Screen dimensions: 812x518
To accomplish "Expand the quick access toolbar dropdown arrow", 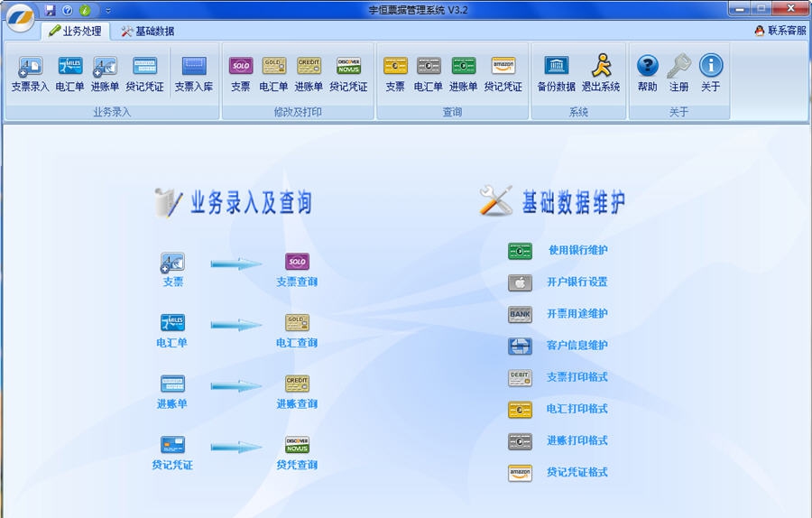I will [108, 10].
